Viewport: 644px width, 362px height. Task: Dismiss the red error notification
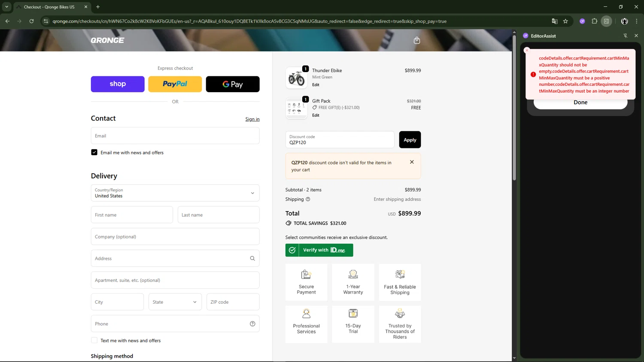click(x=527, y=50)
